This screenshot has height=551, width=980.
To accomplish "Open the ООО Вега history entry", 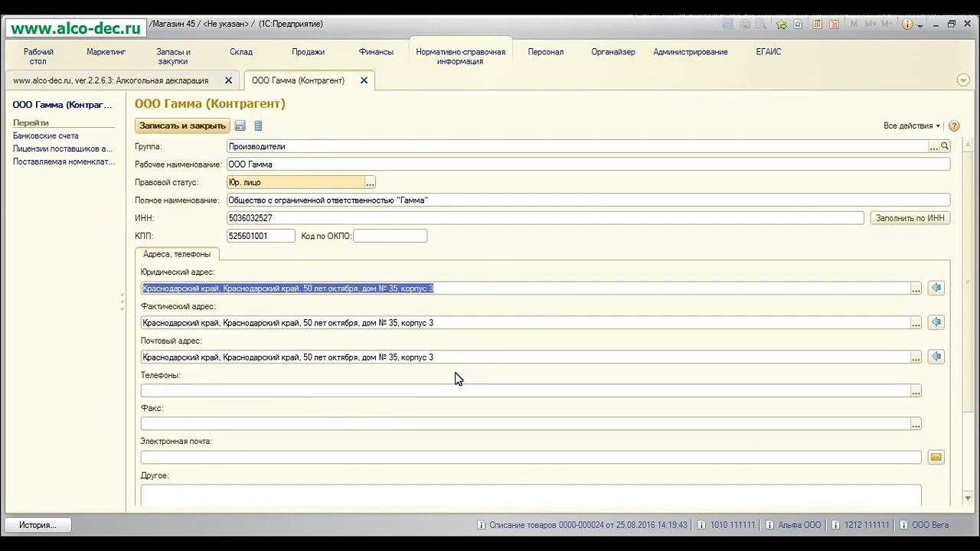I will [x=924, y=525].
